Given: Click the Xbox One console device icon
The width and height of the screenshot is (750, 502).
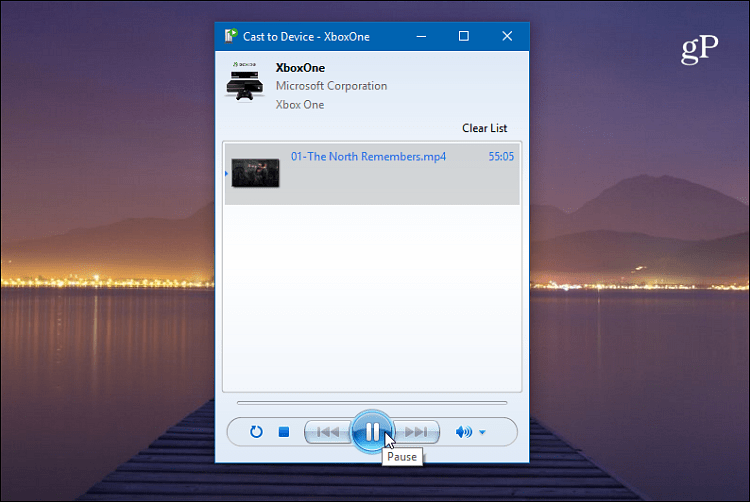Looking at the screenshot, I should 244,81.
